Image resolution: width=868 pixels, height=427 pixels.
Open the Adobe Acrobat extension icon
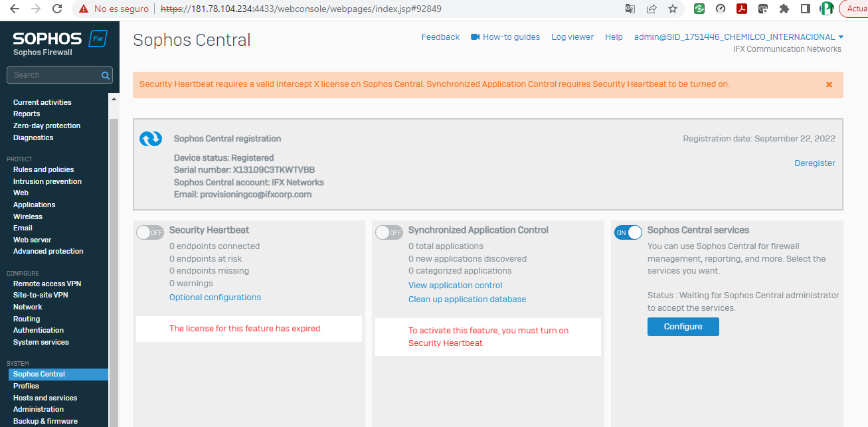(x=742, y=9)
